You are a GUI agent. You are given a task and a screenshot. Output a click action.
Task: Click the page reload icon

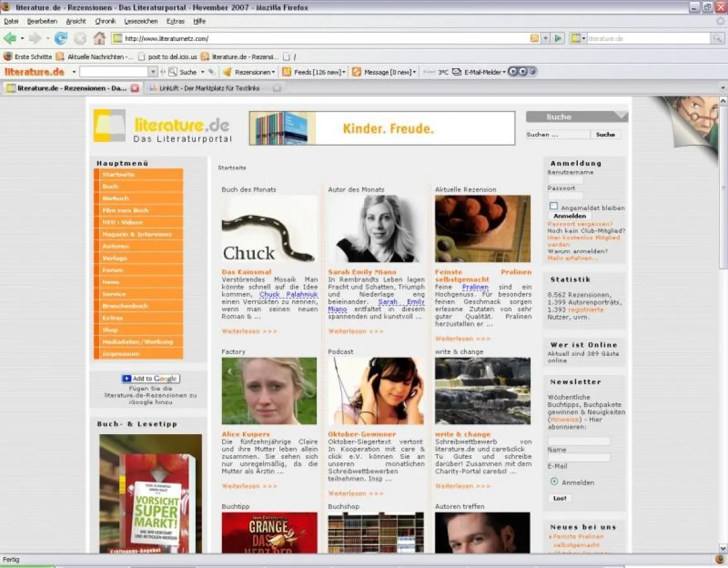(61, 38)
